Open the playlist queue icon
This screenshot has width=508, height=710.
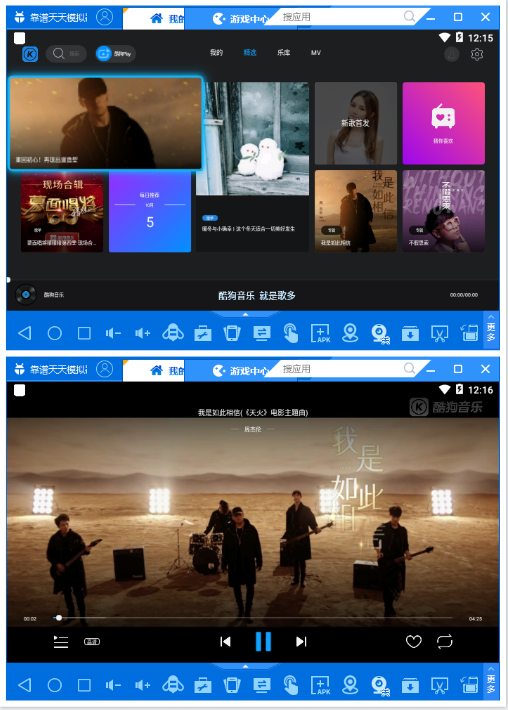point(61,641)
